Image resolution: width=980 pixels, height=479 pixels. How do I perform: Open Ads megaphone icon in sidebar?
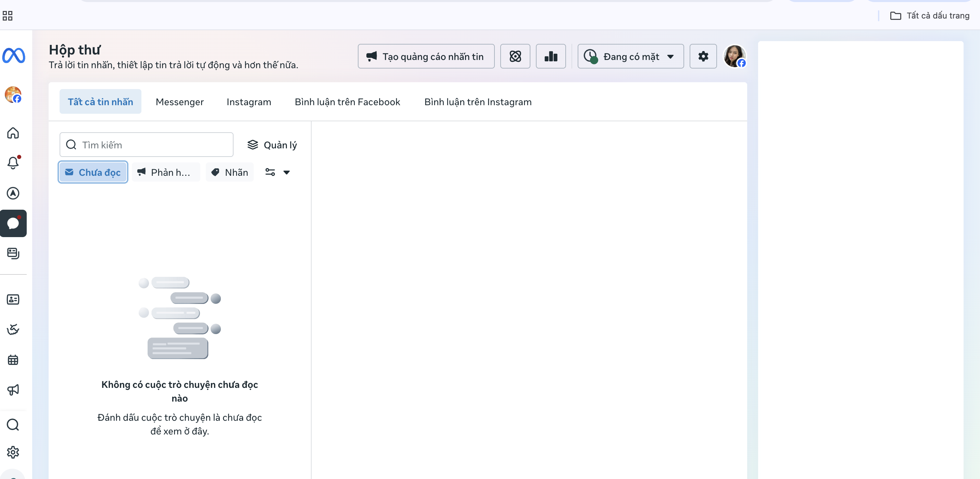pyautogui.click(x=13, y=390)
